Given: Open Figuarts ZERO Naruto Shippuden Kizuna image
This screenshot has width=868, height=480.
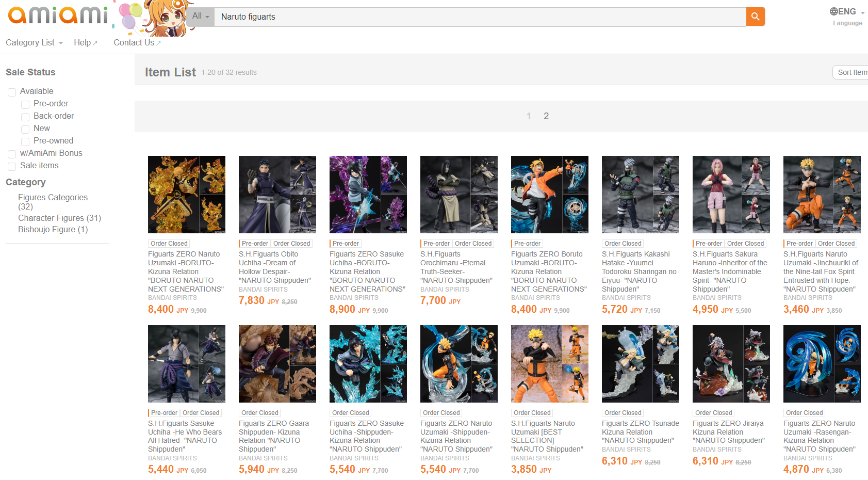Looking at the screenshot, I should tap(459, 364).
